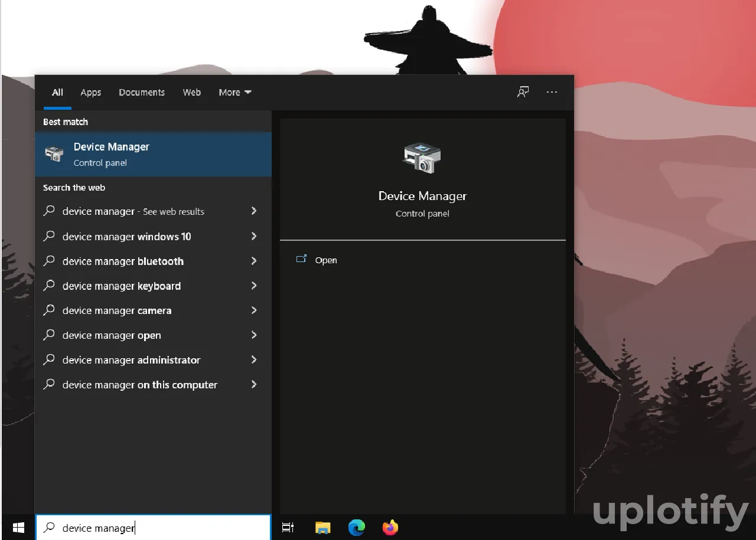Select the All tab
The height and width of the screenshot is (540, 756).
pyautogui.click(x=57, y=93)
